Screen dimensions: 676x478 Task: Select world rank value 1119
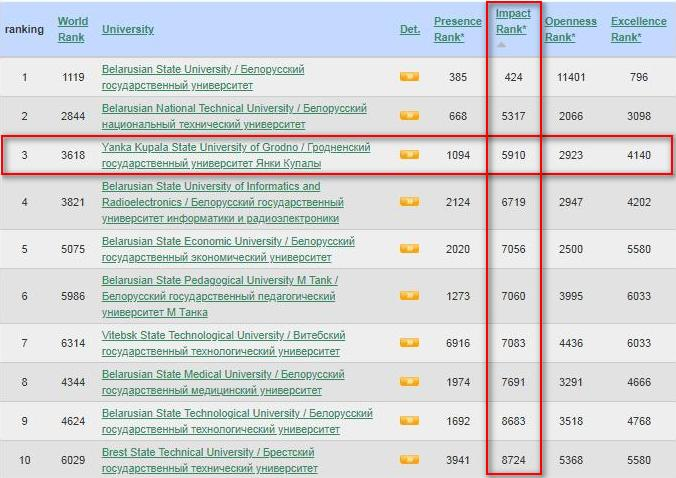(73, 77)
